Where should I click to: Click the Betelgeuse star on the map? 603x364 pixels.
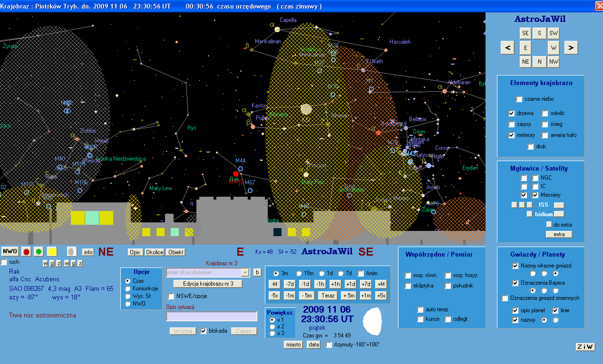[379, 133]
